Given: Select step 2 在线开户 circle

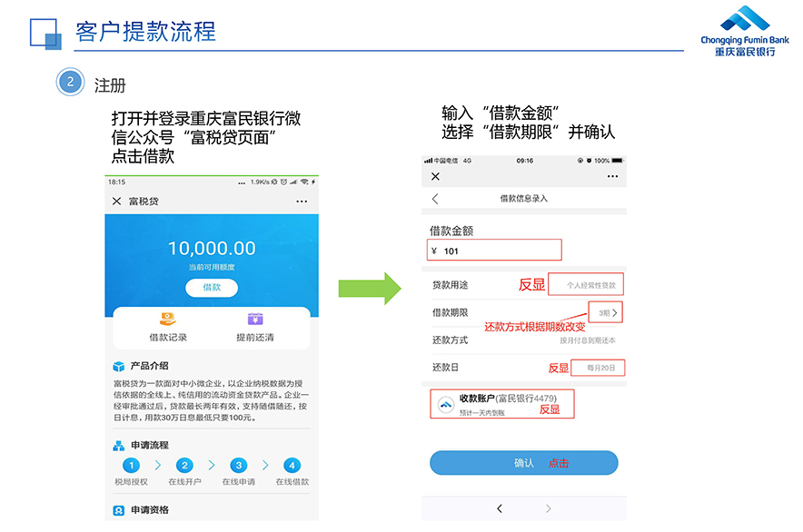Looking at the screenshot, I should pyautogui.click(x=184, y=466).
